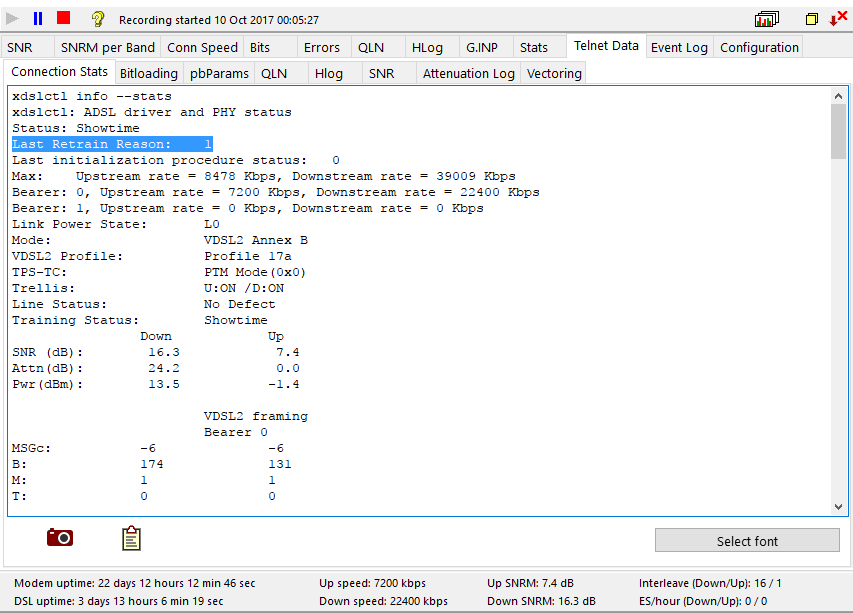The image size is (853, 613).
Task: Click the multi-graph windows icon
Action: coord(767,20)
